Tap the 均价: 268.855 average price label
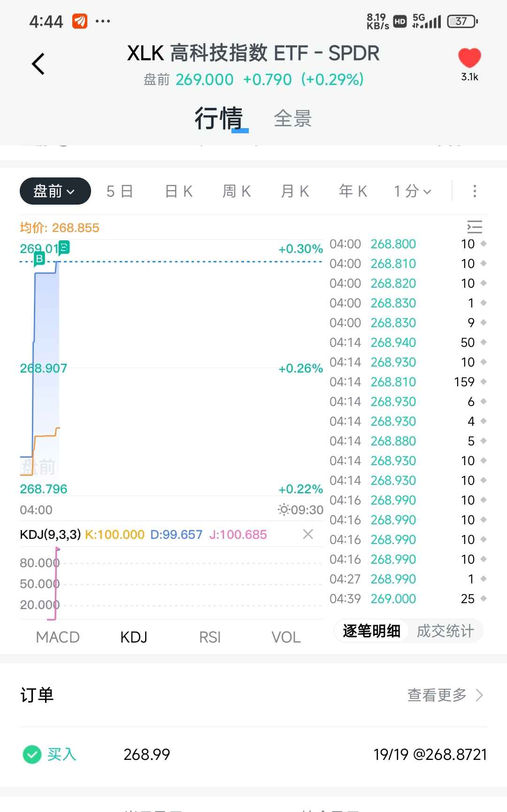This screenshot has height=812, width=507. (x=60, y=228)
